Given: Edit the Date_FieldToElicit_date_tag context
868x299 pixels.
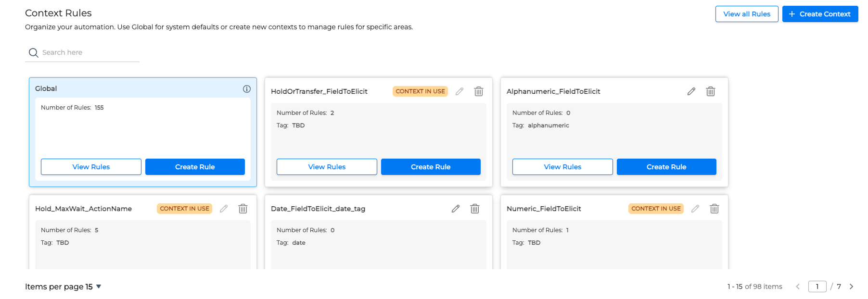Looking at the screenshot, I should click(x=456, y=209).
